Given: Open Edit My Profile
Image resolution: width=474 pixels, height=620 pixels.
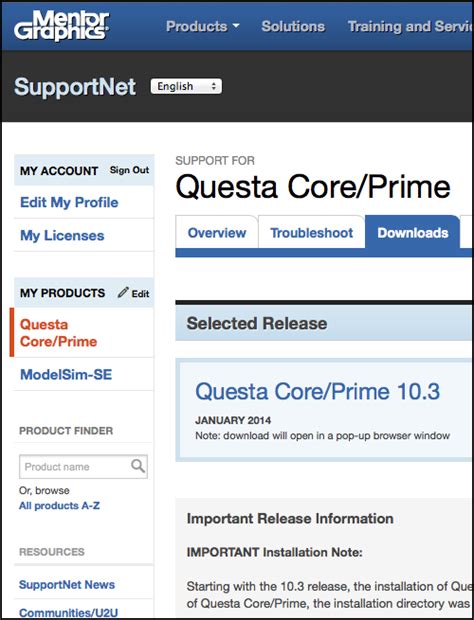Looking at the screenshot, I should click(x=69, y=202).
